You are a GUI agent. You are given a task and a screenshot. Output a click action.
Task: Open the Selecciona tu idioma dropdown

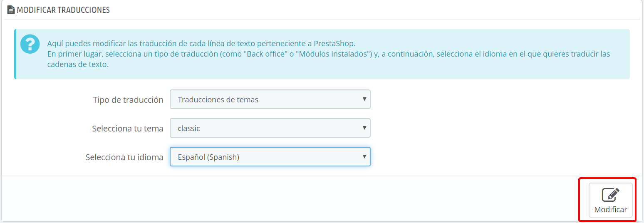tap(270, 157)
